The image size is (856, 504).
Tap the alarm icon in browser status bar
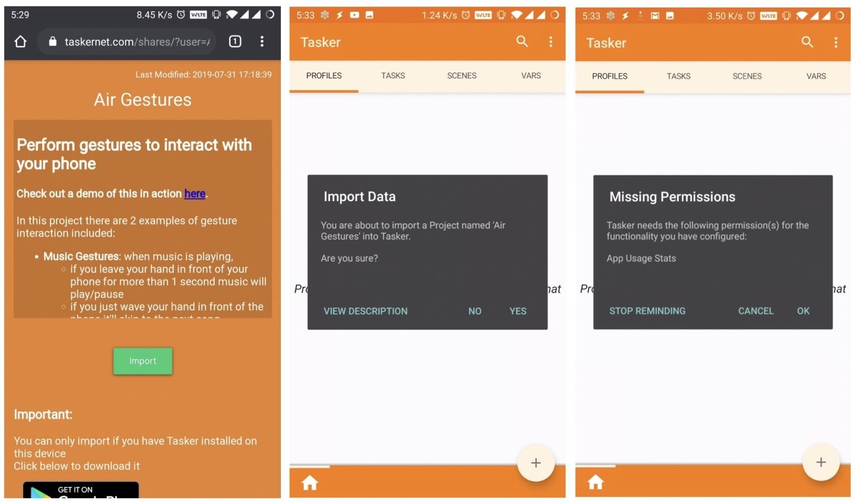pyautogui.click(x=181, y=14)
